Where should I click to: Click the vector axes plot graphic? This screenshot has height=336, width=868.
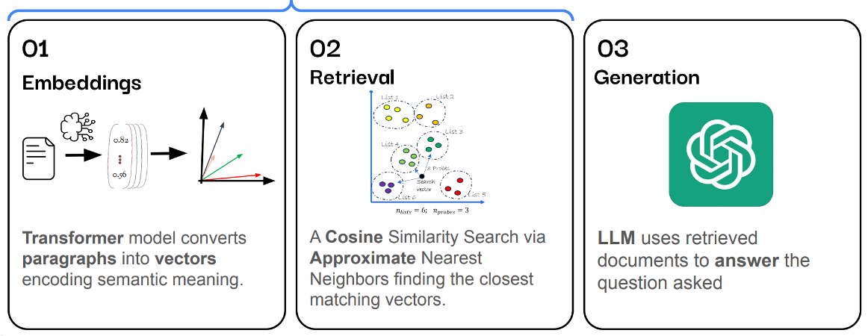tap(233, 149)
